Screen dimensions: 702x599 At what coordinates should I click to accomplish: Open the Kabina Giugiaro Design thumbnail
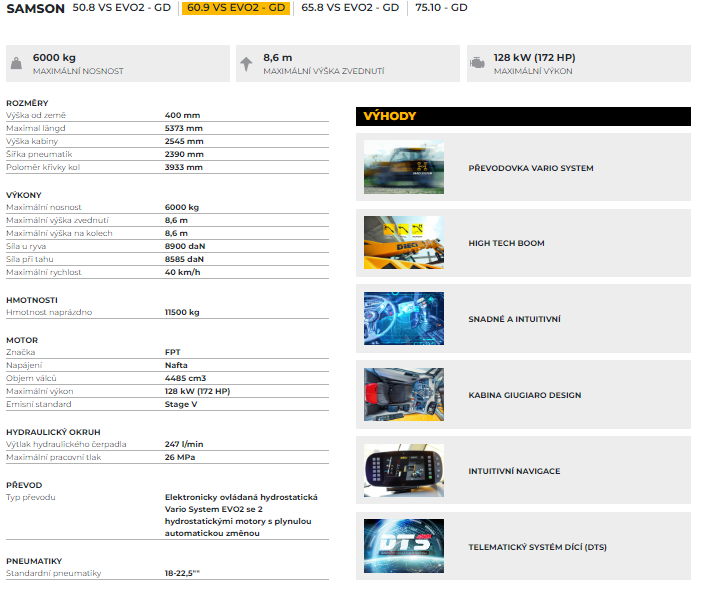point(404,394)
